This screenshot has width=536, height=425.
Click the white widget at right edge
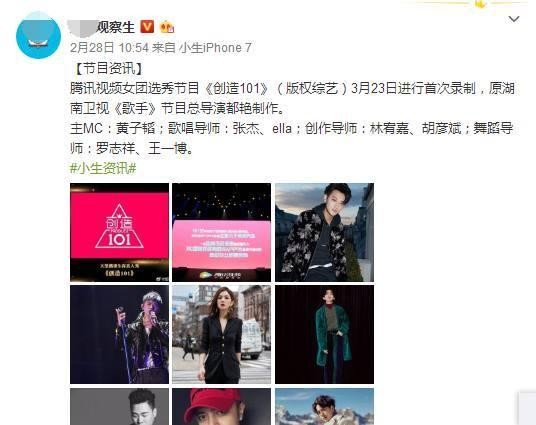pos(527,409)
